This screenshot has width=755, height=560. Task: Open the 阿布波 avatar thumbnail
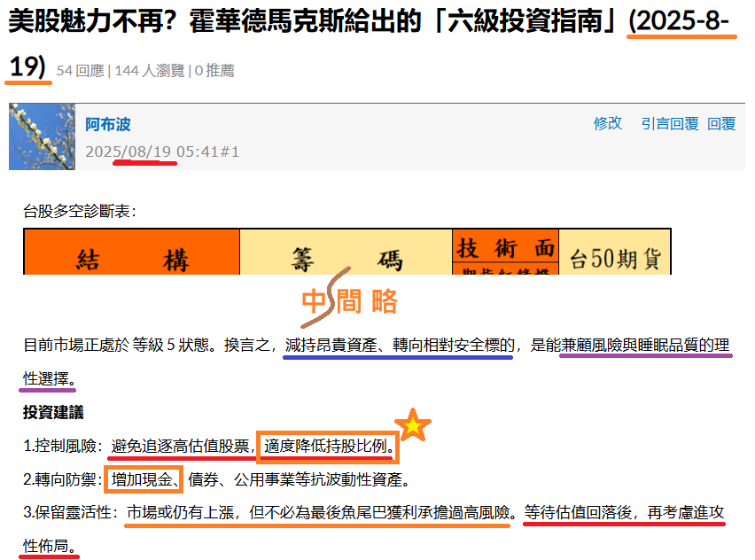tap(42, 136)
